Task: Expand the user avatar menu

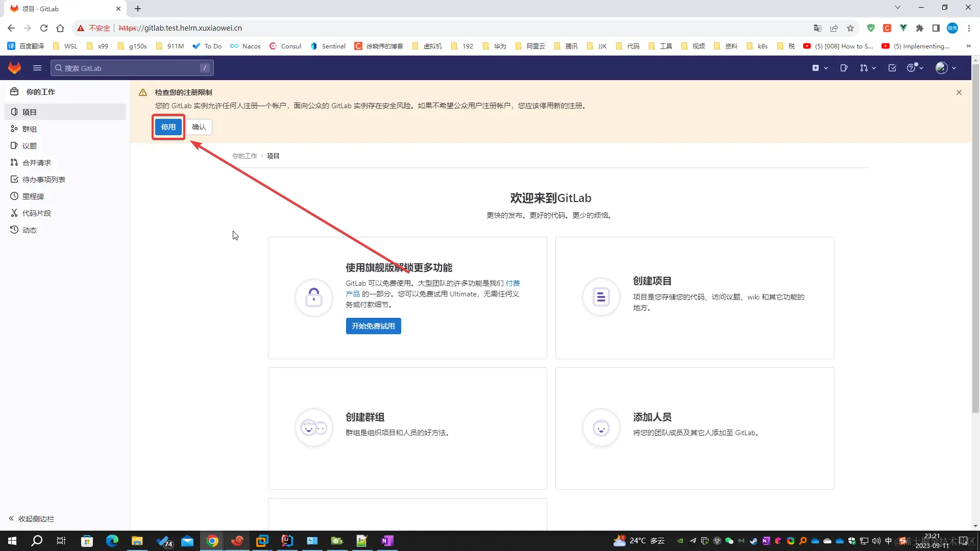Action: click(945, 68)
